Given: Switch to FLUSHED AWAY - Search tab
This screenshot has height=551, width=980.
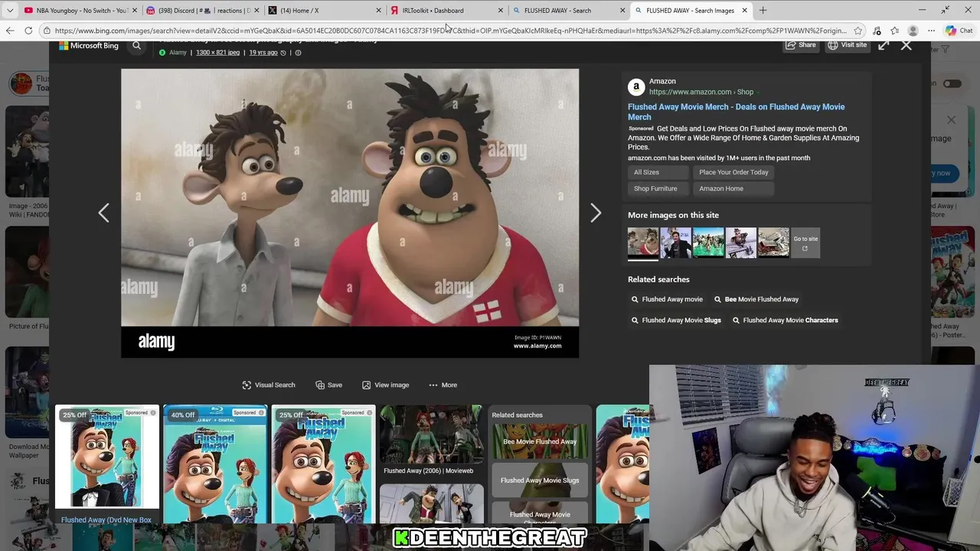Looking at the screenshot, I should 569,11.
